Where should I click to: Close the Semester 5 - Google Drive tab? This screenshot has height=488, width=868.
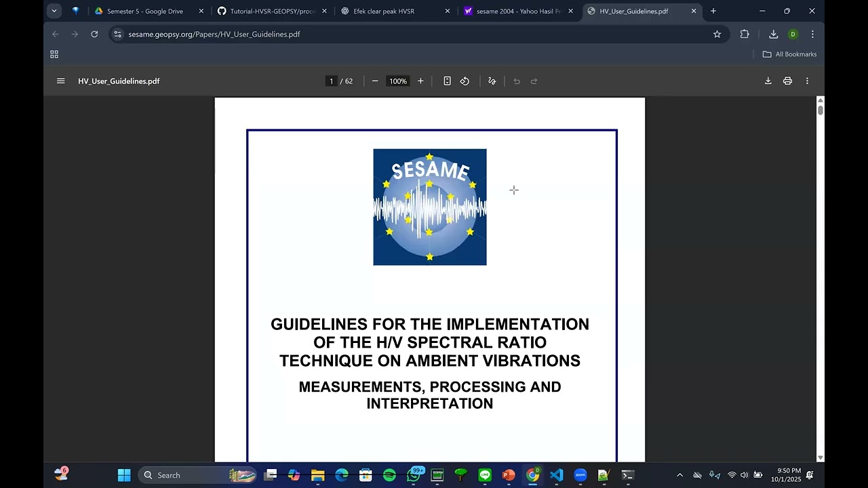click(x=201, y=11)
